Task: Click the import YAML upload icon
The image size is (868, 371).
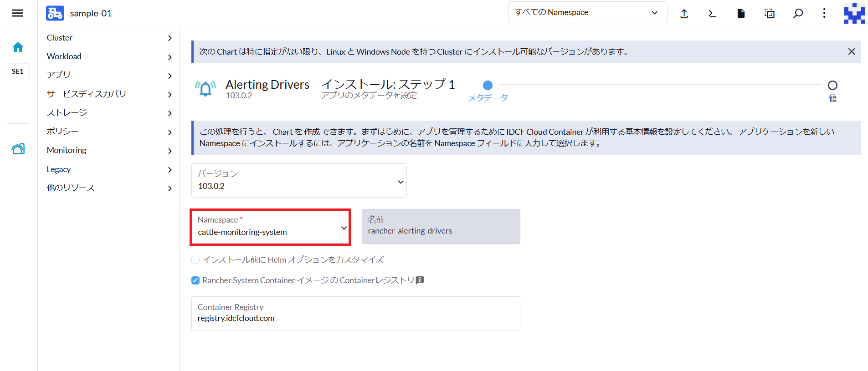Action: [684, 14]
